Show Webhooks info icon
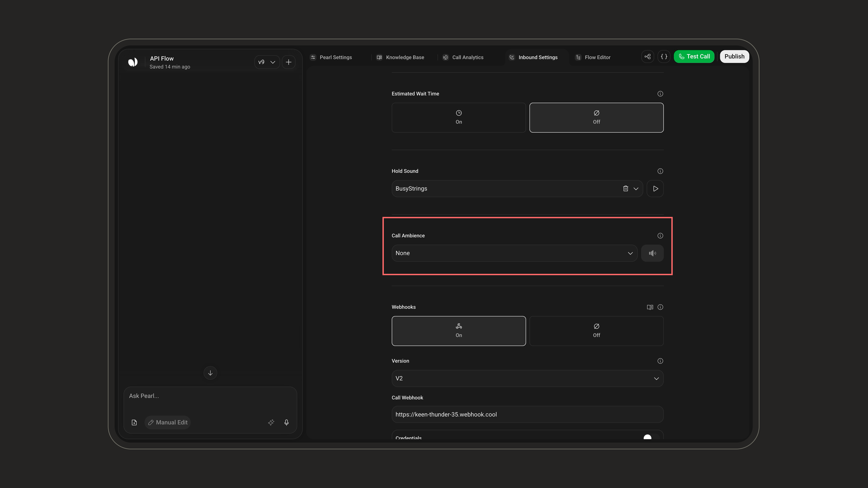 coord(660,307)
